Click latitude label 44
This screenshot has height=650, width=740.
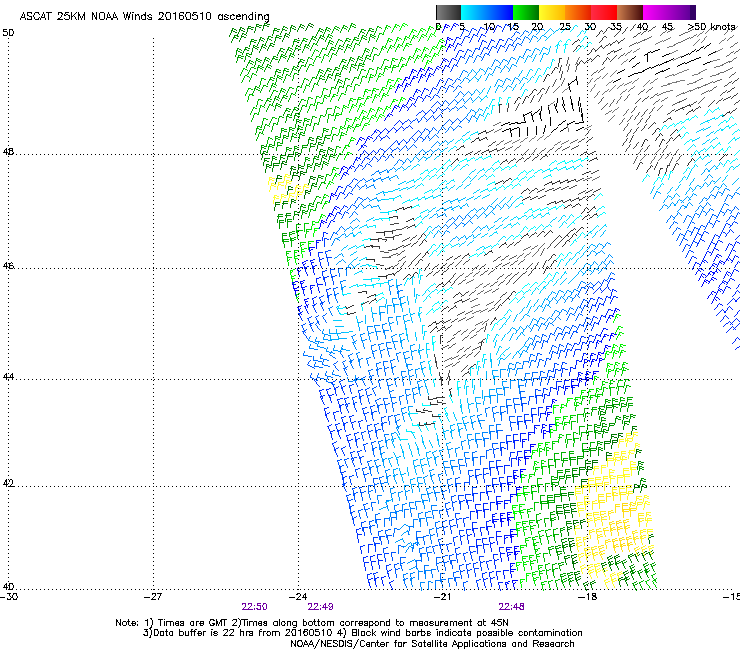(x=8, y=377)
